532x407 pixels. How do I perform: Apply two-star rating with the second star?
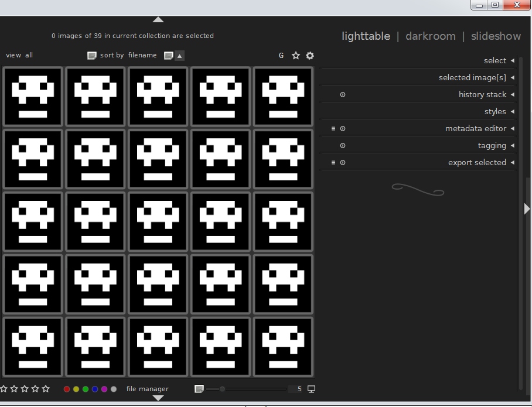click(14, 389)
